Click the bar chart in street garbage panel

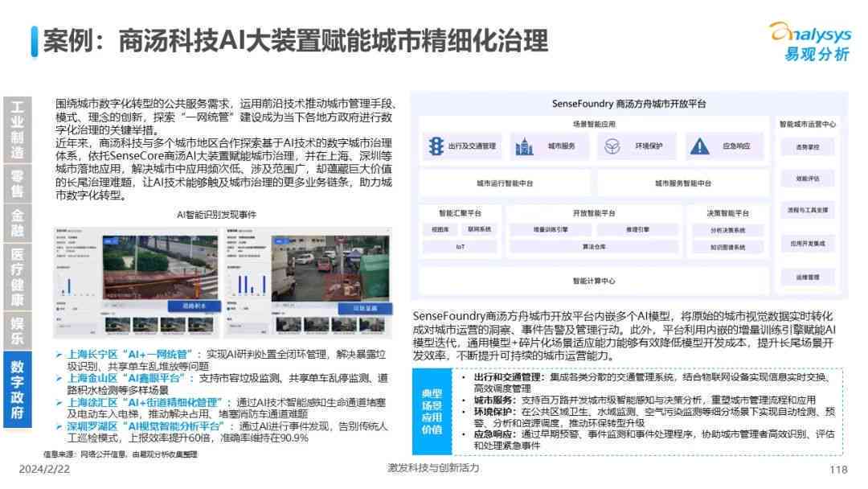[x=248, y=285]
